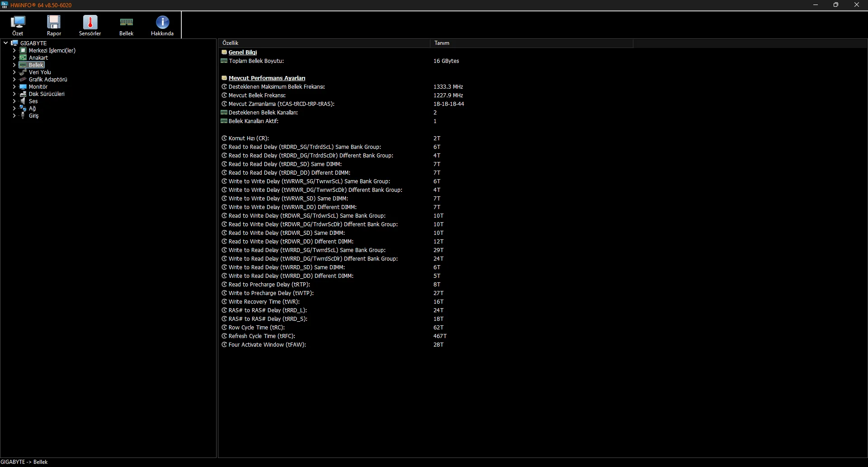This screenshot has width=868, height=467.
Task: Minimize the HWiNFO window
Action: coord(816,5)
